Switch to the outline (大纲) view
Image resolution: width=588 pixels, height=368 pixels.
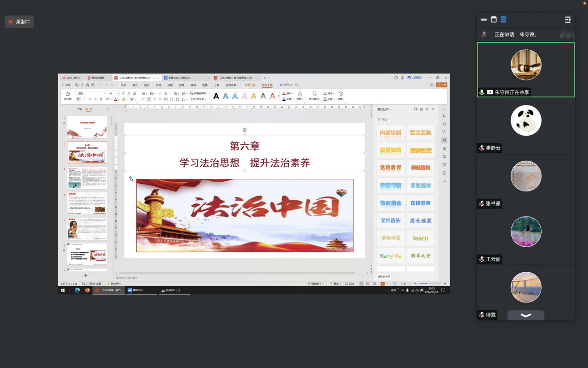(79, 109)
